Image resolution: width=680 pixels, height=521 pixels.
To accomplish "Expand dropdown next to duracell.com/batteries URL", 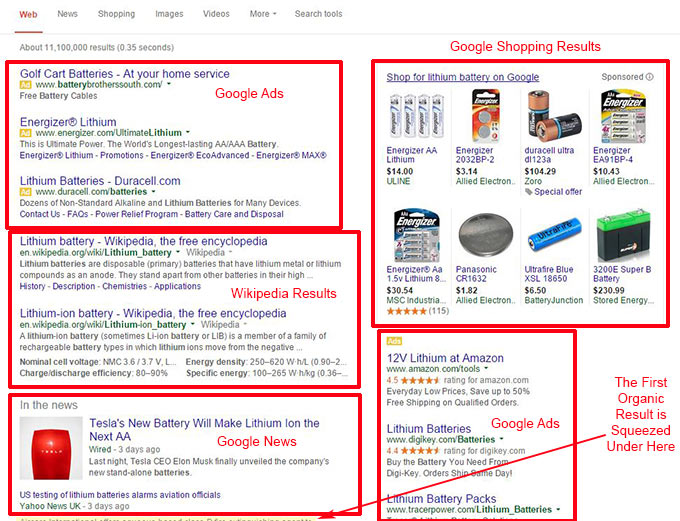I will pyautogui.click(x=154, y=191).
